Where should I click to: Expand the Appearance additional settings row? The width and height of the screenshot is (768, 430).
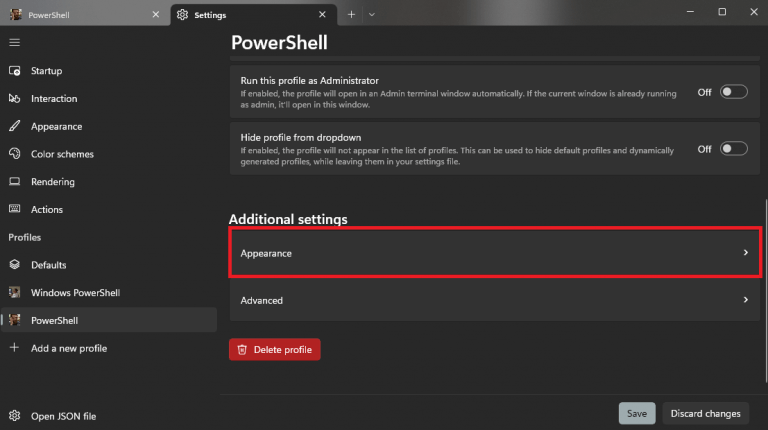click(495, 253)
